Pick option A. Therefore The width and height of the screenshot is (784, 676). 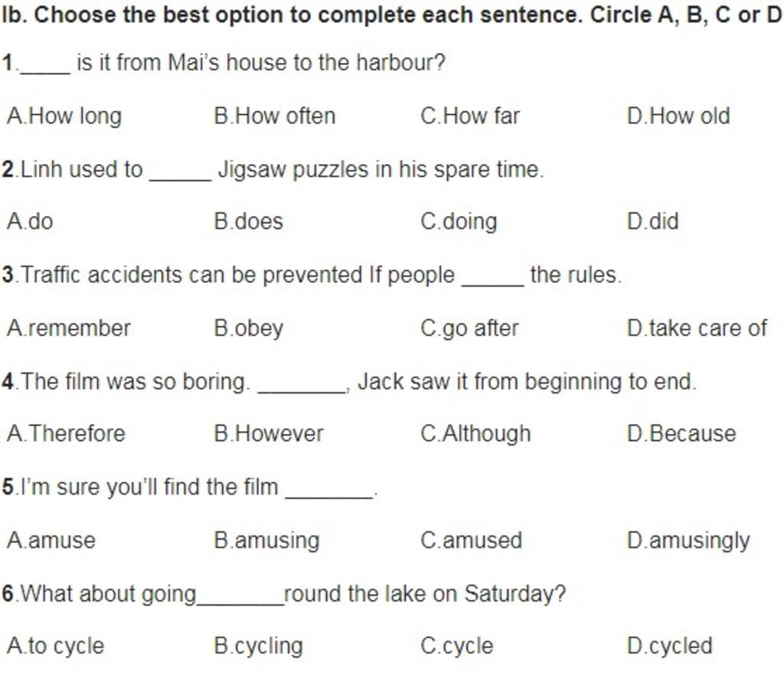tap(66, 433)
